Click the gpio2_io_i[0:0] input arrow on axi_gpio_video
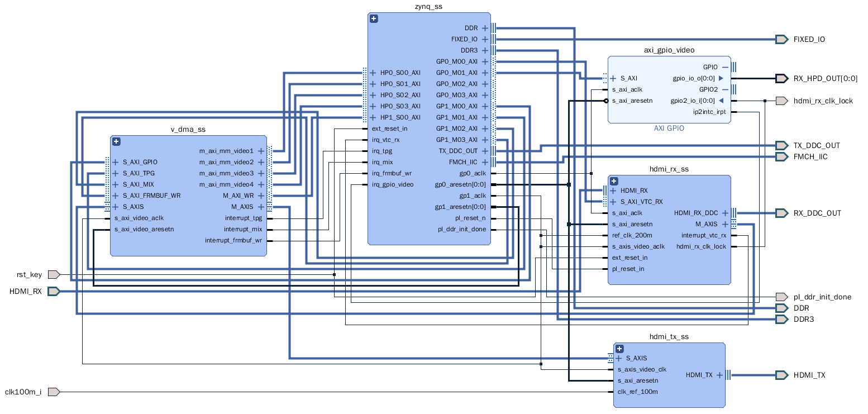The width and height of the screenshot is (868, 414). tap(721, 101)
